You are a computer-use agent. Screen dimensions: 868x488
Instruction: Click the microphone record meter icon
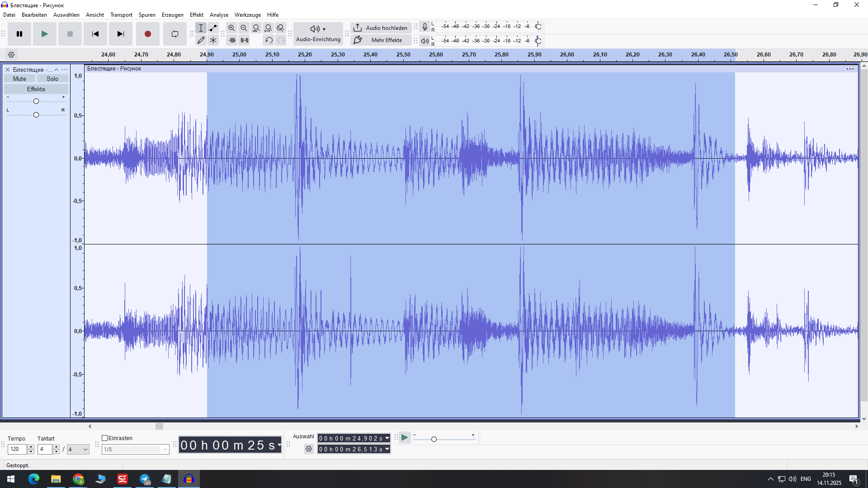pyautogui.click(x=425, y=27)
